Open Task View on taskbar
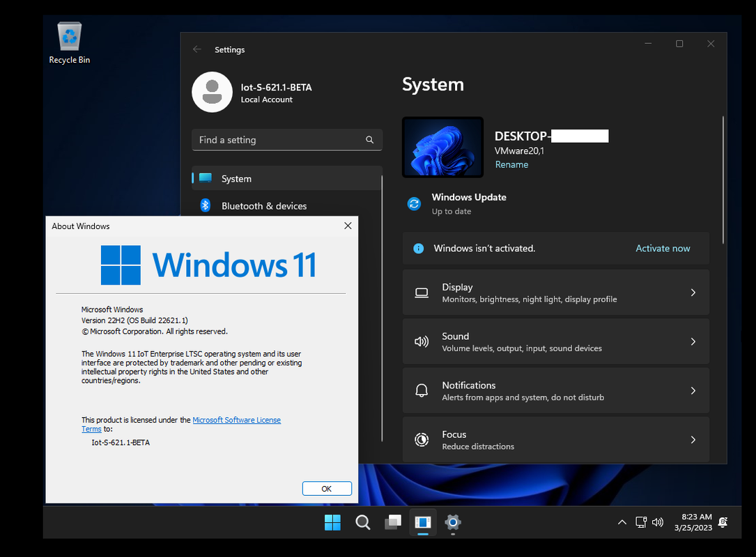756x557 pixels. point(393,522)
